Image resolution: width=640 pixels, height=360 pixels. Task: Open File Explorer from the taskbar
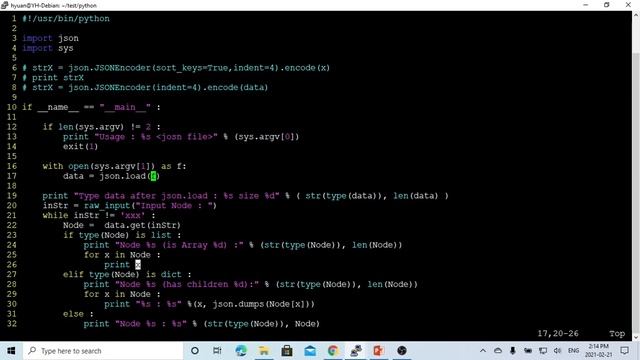[264, 351]
